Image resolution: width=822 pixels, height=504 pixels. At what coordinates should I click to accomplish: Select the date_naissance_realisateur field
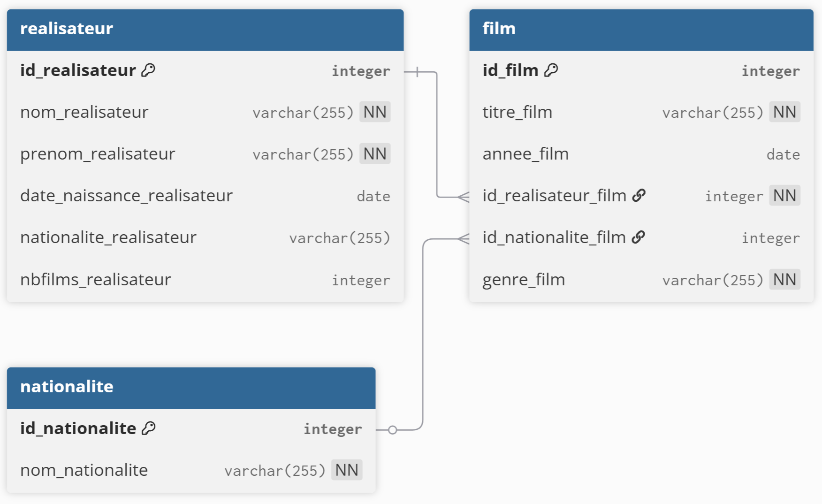tap(126, 196)
